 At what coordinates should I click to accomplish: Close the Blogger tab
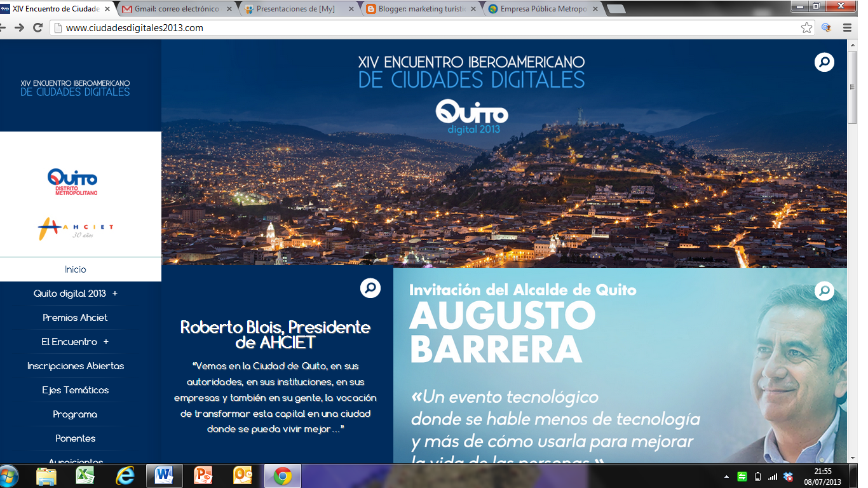pos(474,9)
